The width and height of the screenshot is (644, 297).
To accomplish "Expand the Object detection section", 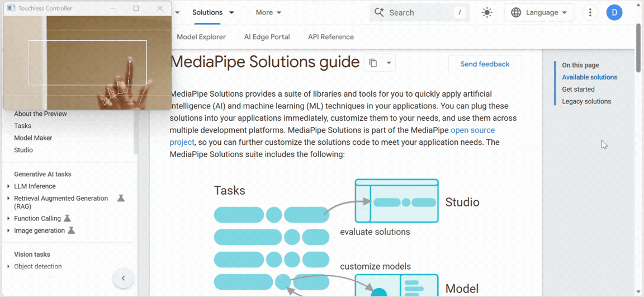I will [x=8, y=267].
